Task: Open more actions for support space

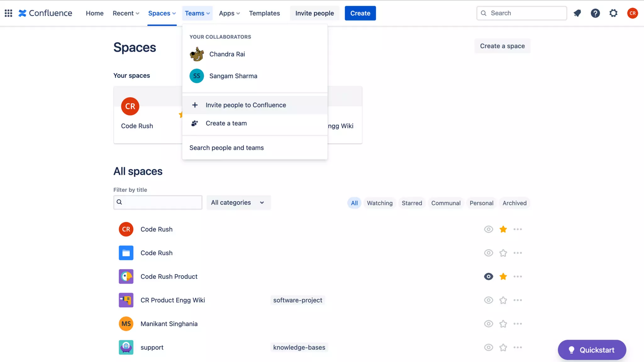Action: pos(518,347)
